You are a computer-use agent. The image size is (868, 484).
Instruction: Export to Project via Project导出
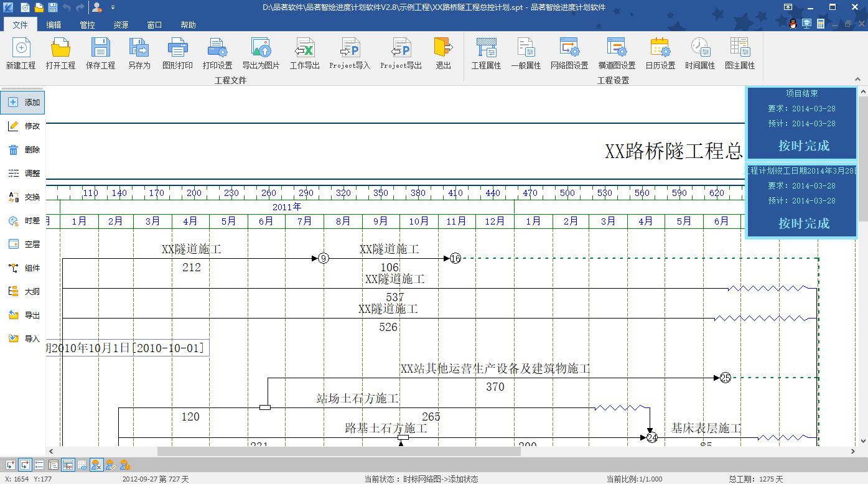coord(401,54)
